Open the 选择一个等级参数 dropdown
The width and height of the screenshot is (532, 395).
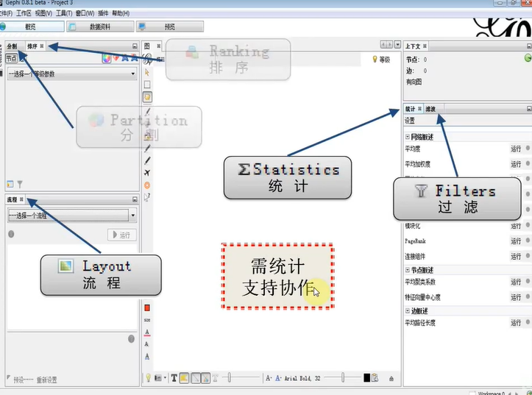coord(72,74)
